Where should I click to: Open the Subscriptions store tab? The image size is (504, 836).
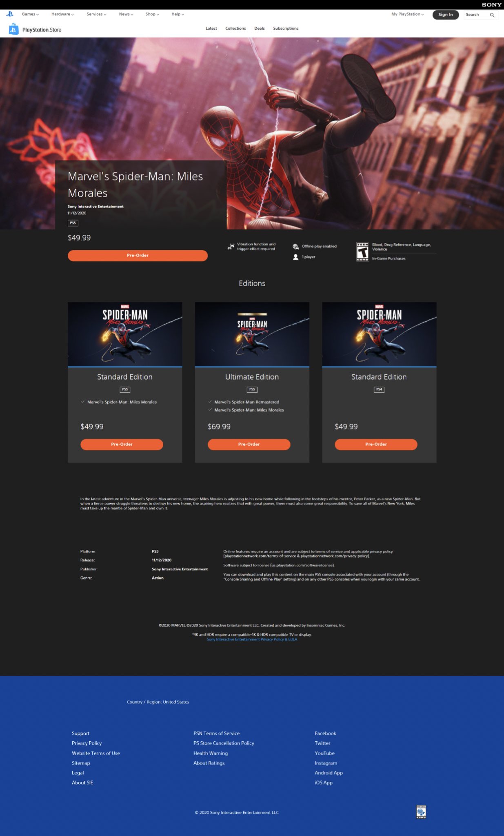tap(286, 29)
